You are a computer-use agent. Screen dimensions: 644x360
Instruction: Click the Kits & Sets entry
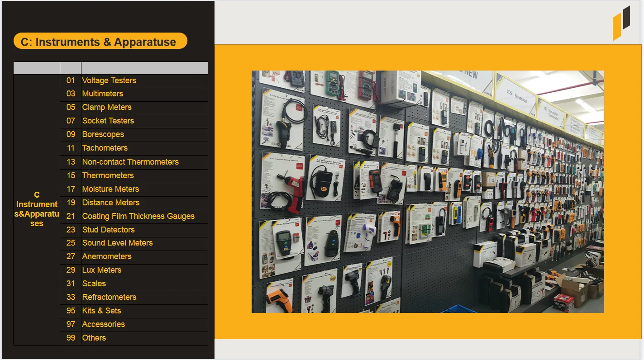tap(101, 311)
